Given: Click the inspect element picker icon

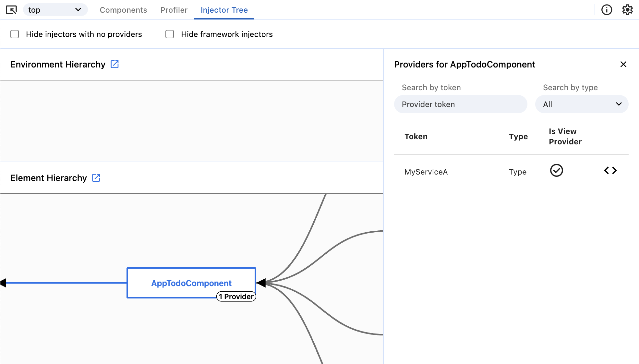Looking at the screenshot, I should (11, 10).
